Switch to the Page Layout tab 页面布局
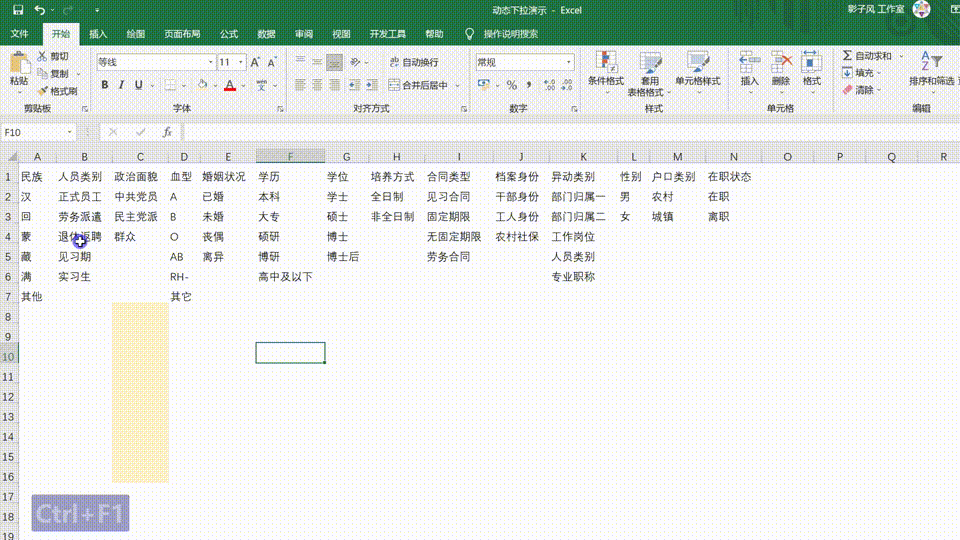Screen dimensions: 960x540 (x=182, y=34)
